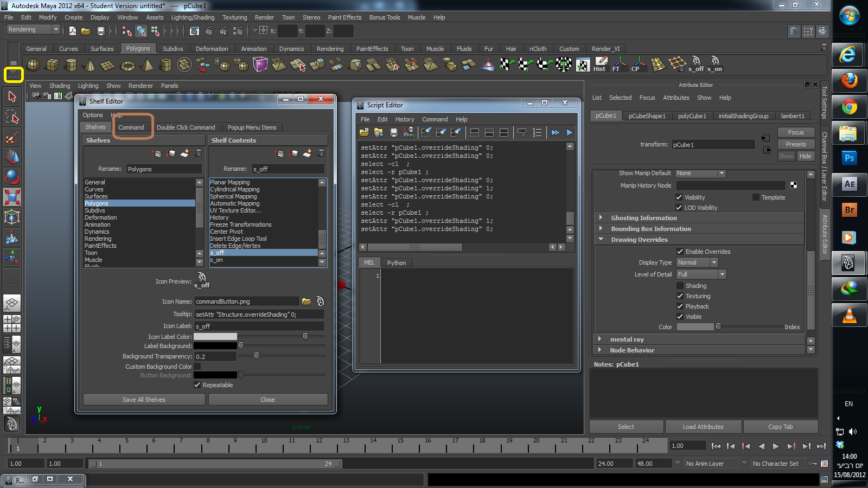Open the Display Type dropdown
Screen dimensions: 868x488
697,262
